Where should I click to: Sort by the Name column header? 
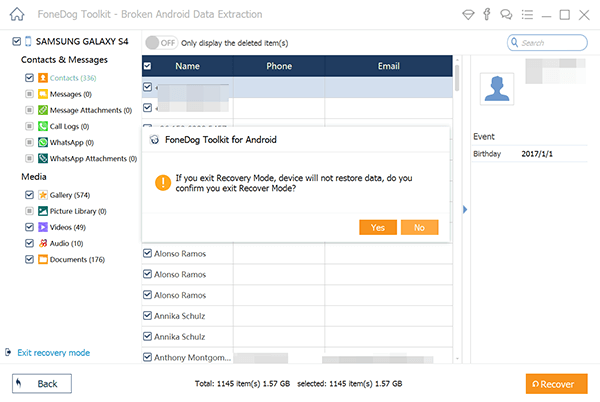tap(188, 66)
